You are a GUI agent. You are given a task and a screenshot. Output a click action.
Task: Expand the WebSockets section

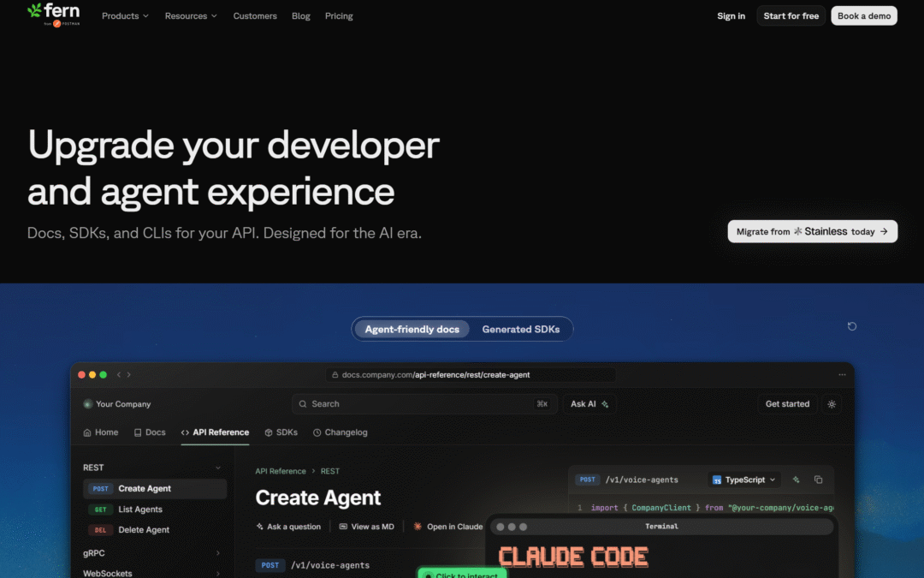click(x=218, y=573)
